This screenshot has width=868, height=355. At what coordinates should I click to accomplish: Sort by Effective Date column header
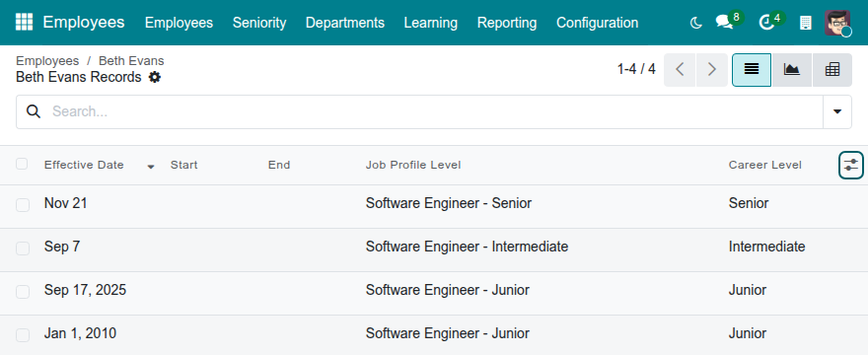(84, 165)
